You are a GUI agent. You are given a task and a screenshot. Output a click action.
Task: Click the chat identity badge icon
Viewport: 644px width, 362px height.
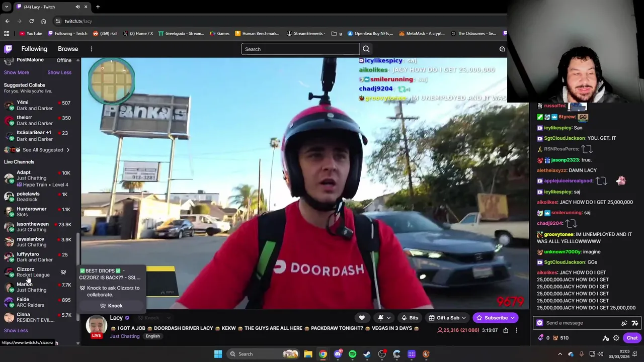point(540,323)
